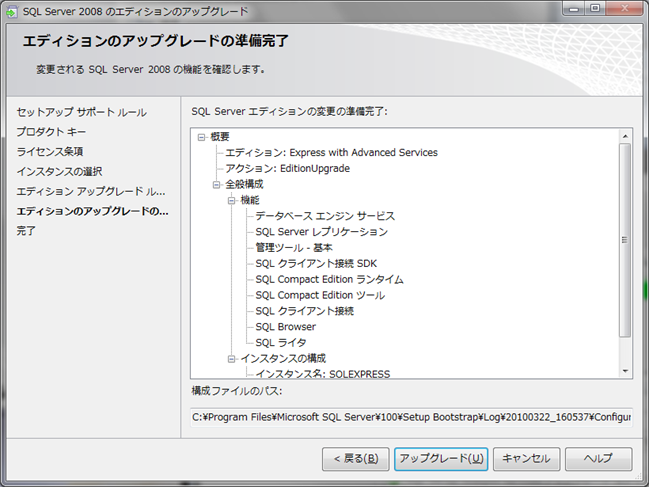Click 'SQL Server エディションの変更の準備完了:' label
The height and width of the screenshot is (487, 649).
[289, 112]
